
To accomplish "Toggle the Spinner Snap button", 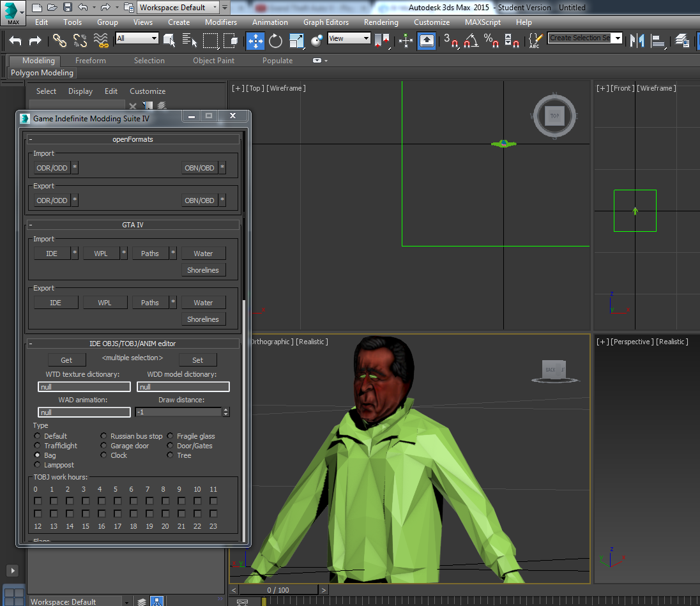I will [x=512, y=41].
